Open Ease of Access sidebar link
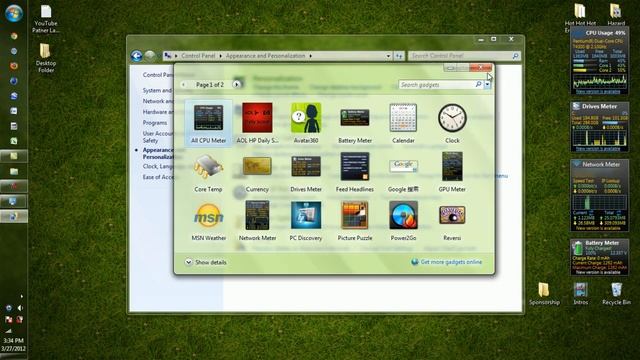Image resolution: width=640 pixels, height=360 pixels. point(158,177)
